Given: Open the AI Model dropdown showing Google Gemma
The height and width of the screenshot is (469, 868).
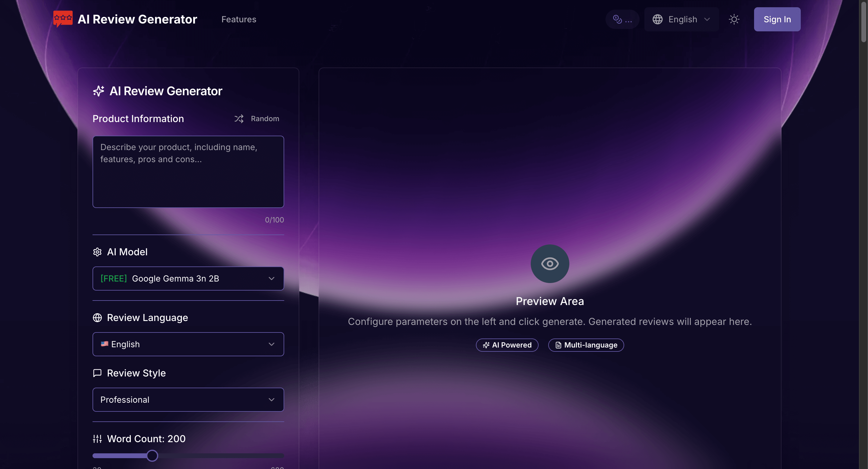Looking at the screenshot, I should click(188, 279).
